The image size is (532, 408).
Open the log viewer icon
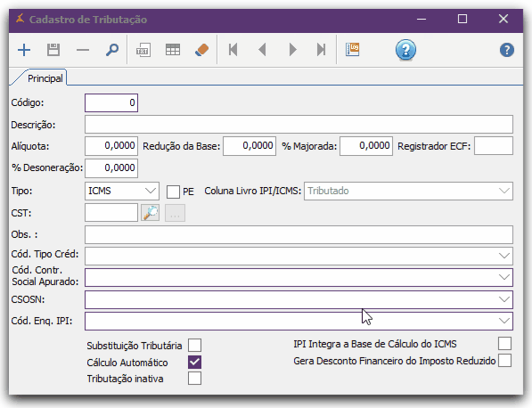point(353,50)
